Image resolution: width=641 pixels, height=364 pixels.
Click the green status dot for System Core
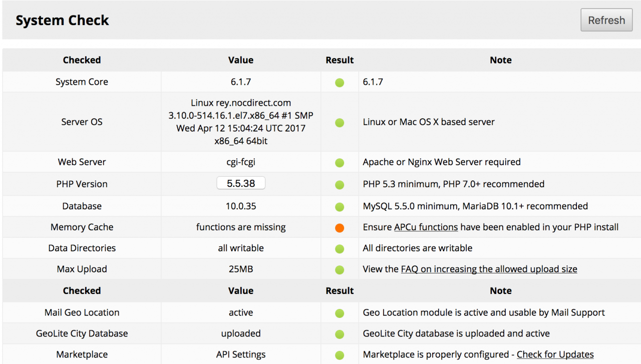[x=340, y=83]
